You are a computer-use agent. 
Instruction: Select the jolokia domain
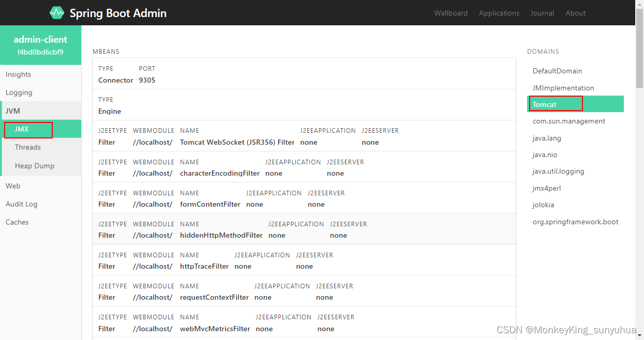[575, 205]
